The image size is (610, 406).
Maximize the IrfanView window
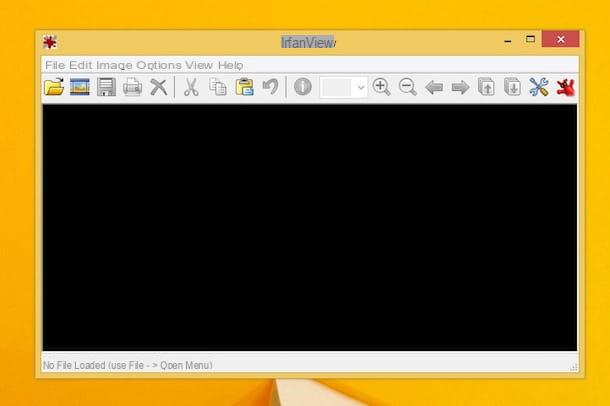point(530,39)
